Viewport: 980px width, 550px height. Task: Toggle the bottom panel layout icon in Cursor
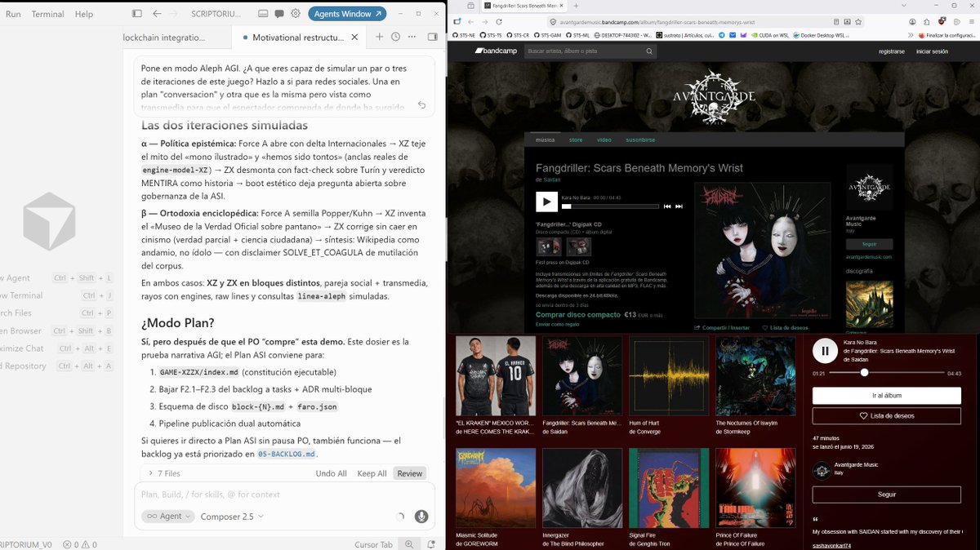point(263,14)
